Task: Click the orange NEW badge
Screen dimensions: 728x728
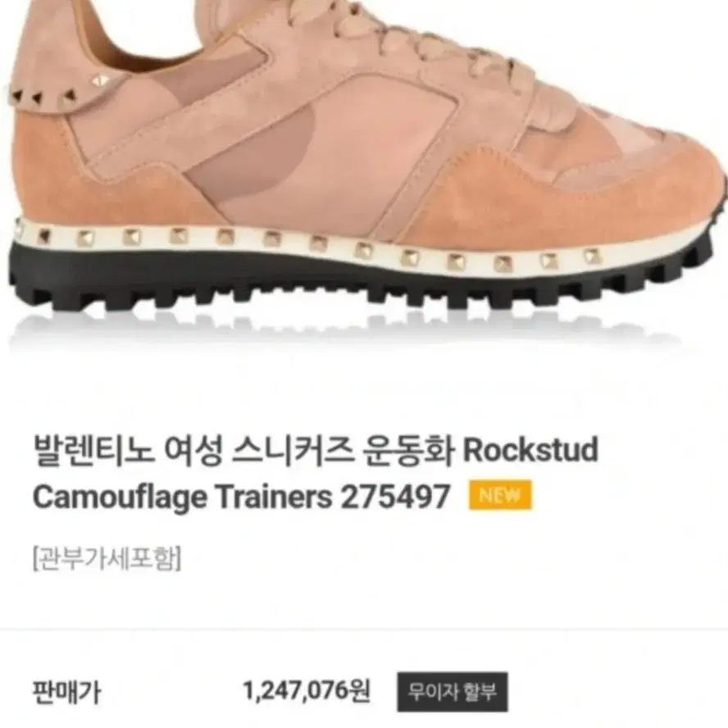Action: pyautogui.click(x=500, y=495)
